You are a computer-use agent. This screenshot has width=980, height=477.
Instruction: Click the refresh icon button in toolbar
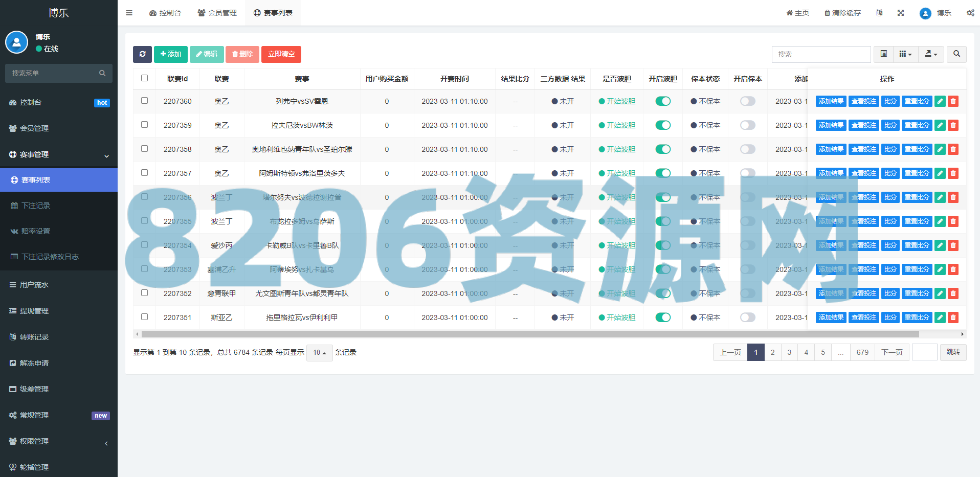pyautogui.click(x=142, y=54)
